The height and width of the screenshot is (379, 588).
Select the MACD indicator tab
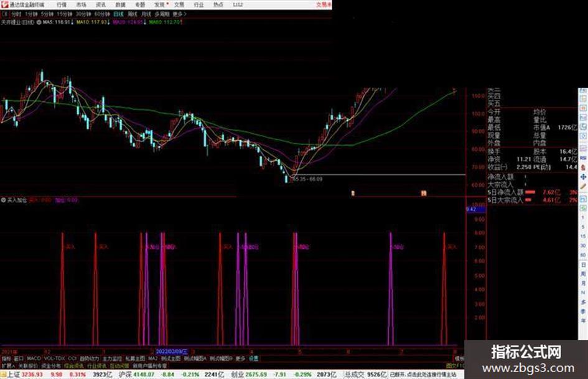pyautogui.click(x=34, y=358)
